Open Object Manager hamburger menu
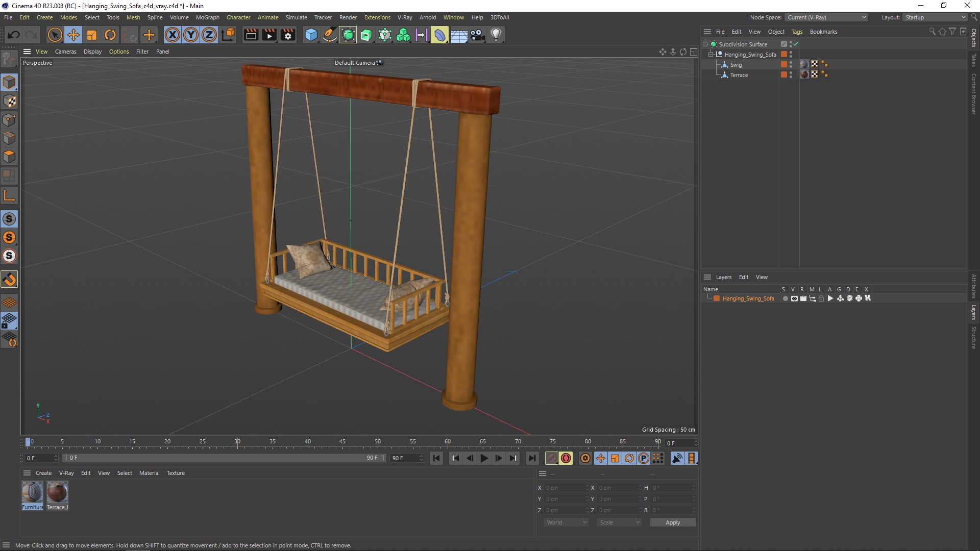Viewport: 980px width, 551px height. (707, 32)
